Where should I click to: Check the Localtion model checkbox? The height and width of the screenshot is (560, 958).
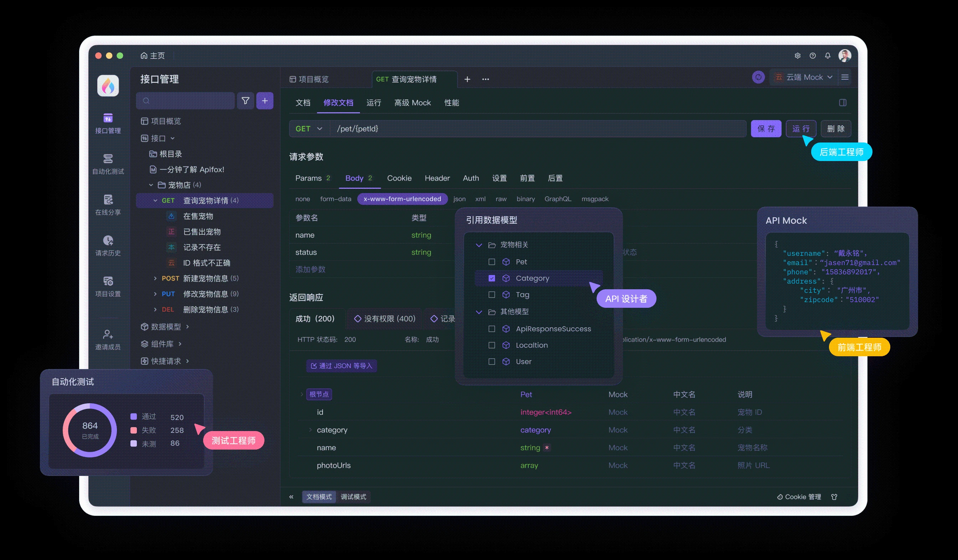(491, 345)
